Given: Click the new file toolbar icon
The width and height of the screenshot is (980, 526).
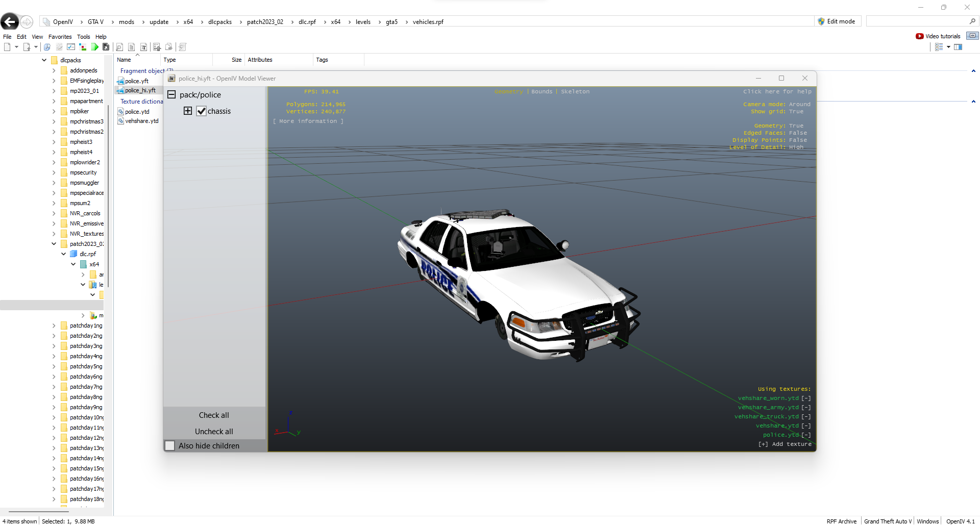Looking at the screenshot, I should point(7,47).
